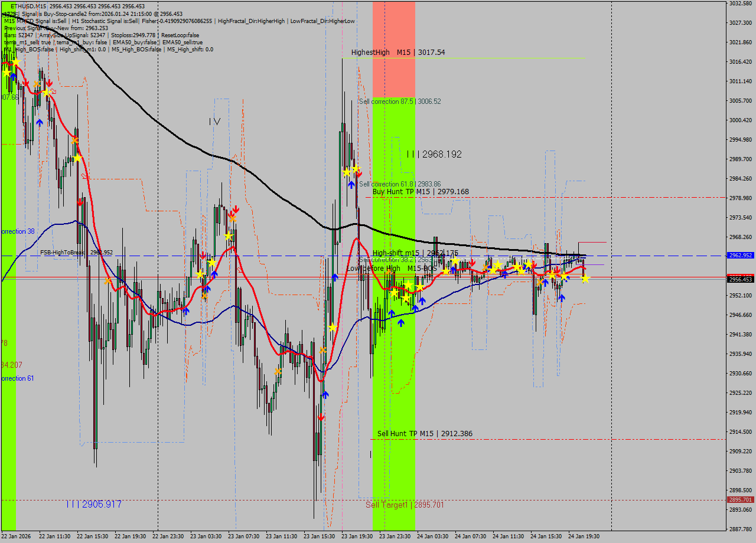Click the blue up-arrow buy signal near 23 Jan 15:30

click(x=325, y=395)
